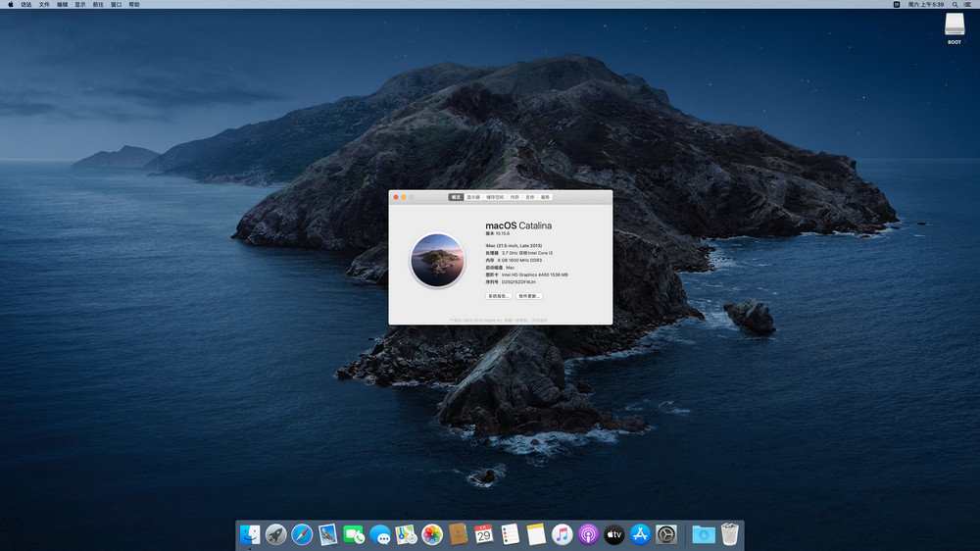Launch Music note icon in Dock
The height and width of the screenshot is (551, 980).
(562, 534)
